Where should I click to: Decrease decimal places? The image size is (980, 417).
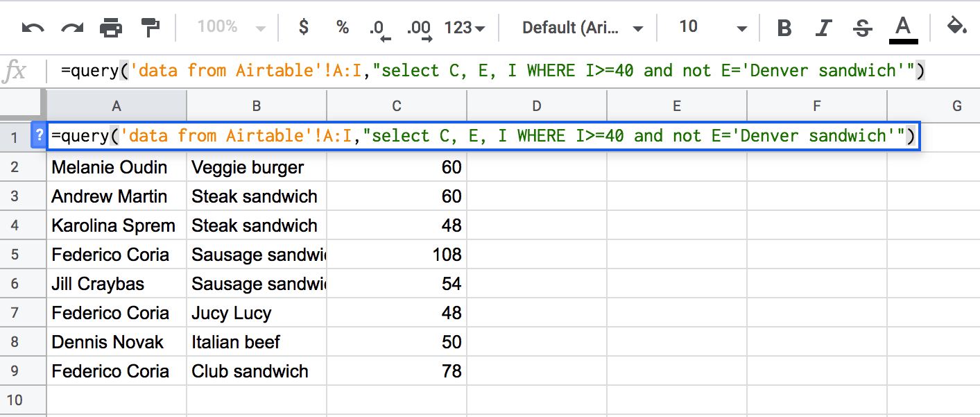point(379,28)
